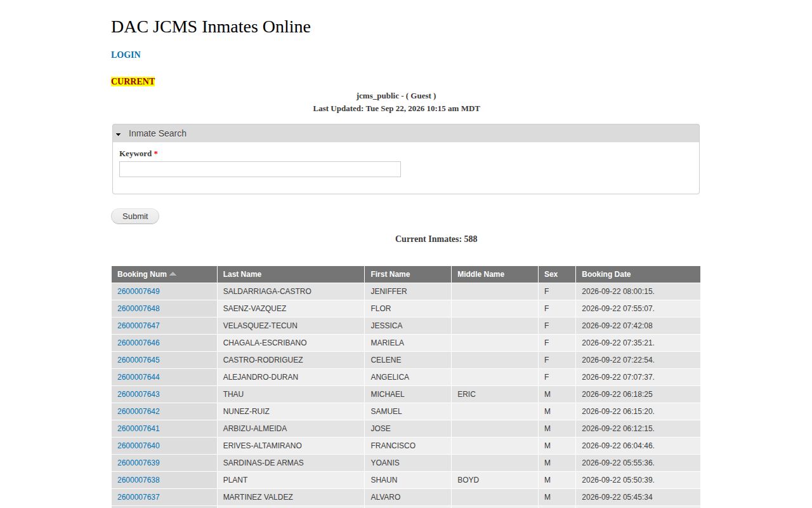This screenshot has width=812, height=508.
Task: Select the SARDINAS-DE ARMAS last name cell
Action: pyautogui.click(x=291, y=463)
